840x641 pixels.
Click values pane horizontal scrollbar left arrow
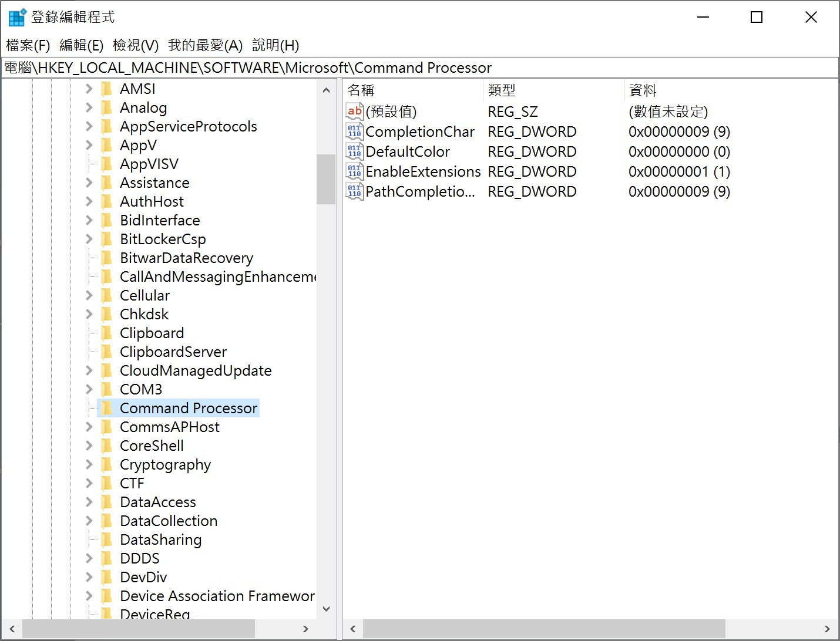click(x=353, y=629)
